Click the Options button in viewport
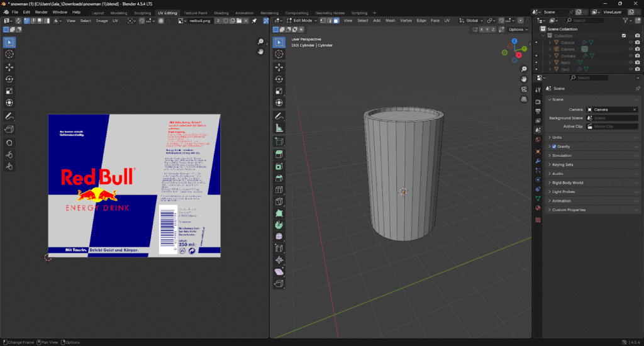Image resolution: width=644 pixels, height=346 pixels. tap(517, 30)
